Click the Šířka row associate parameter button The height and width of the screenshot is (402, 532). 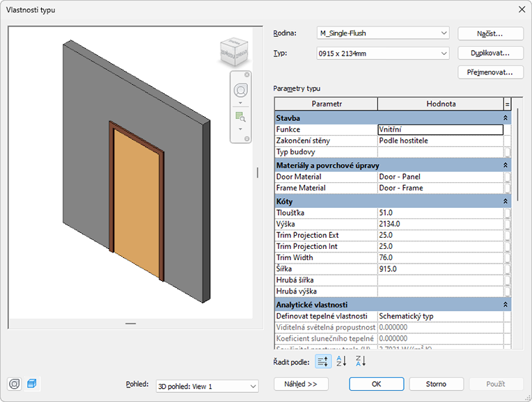[507, 268]
